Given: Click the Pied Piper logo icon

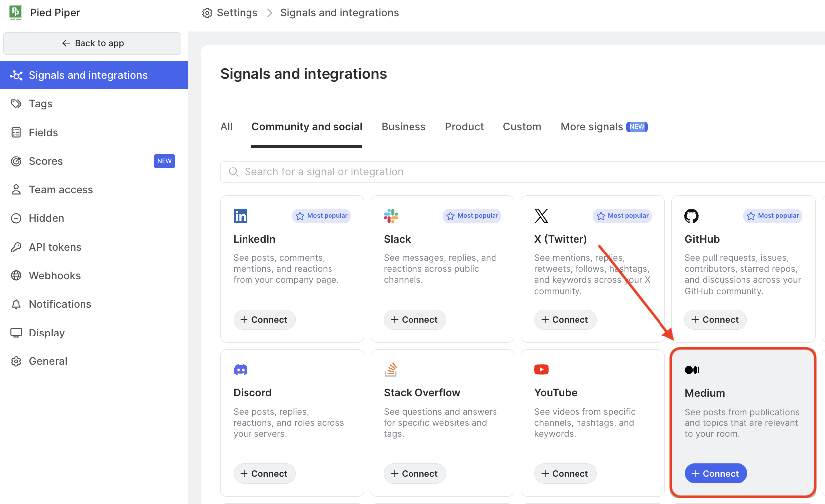Looking at the screenshot, I should pos(16,13).
